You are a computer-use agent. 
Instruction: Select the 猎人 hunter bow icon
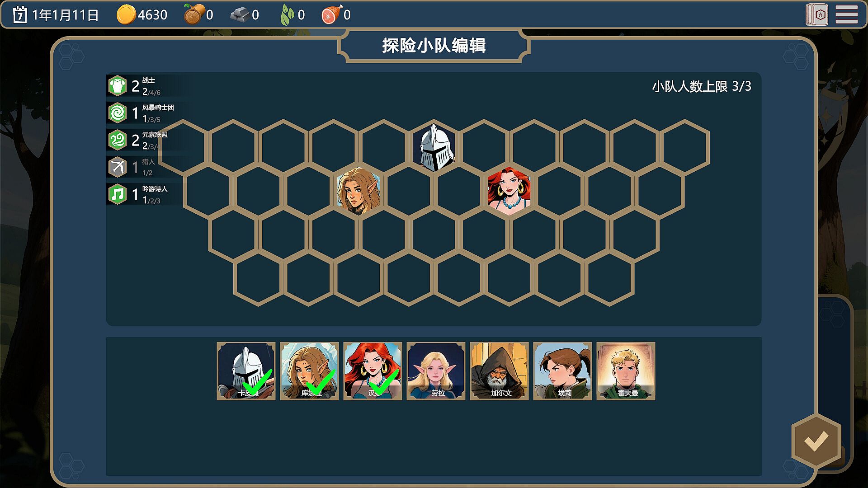(x=118, y=167)
